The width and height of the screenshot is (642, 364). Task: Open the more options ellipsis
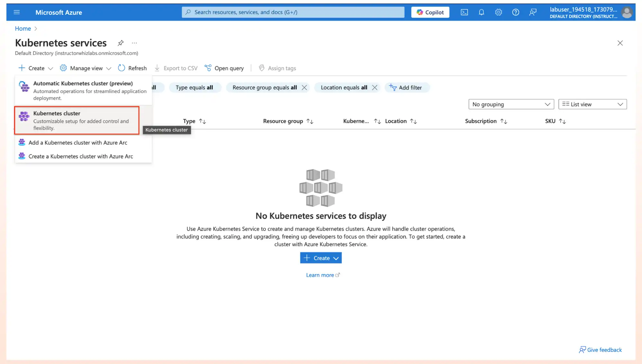(x=134, y=43)
